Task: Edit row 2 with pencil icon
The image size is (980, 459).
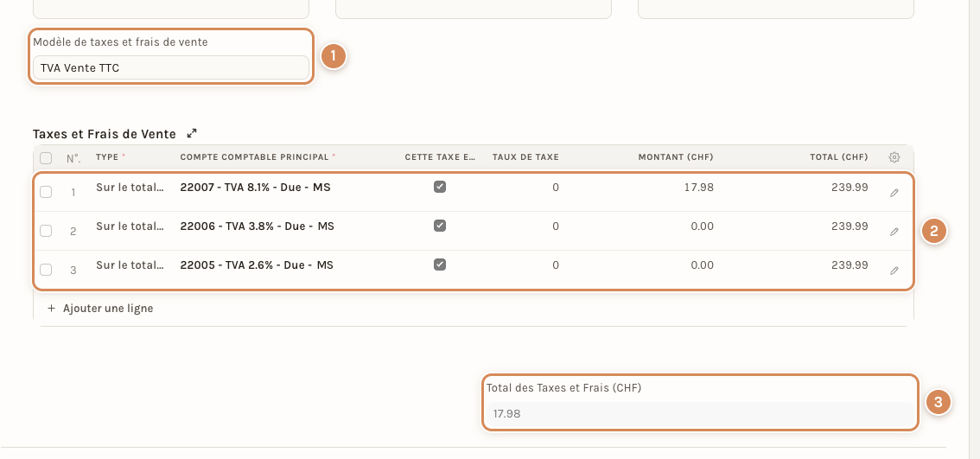Action: 894,232
